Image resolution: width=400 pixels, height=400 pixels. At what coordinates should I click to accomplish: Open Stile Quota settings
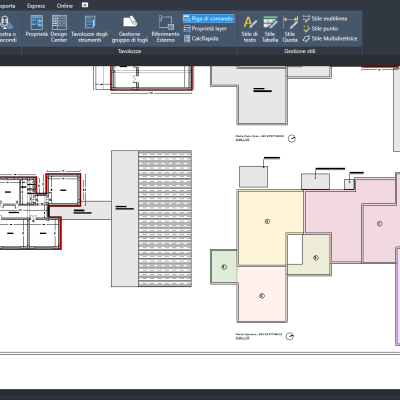[290, 29]
